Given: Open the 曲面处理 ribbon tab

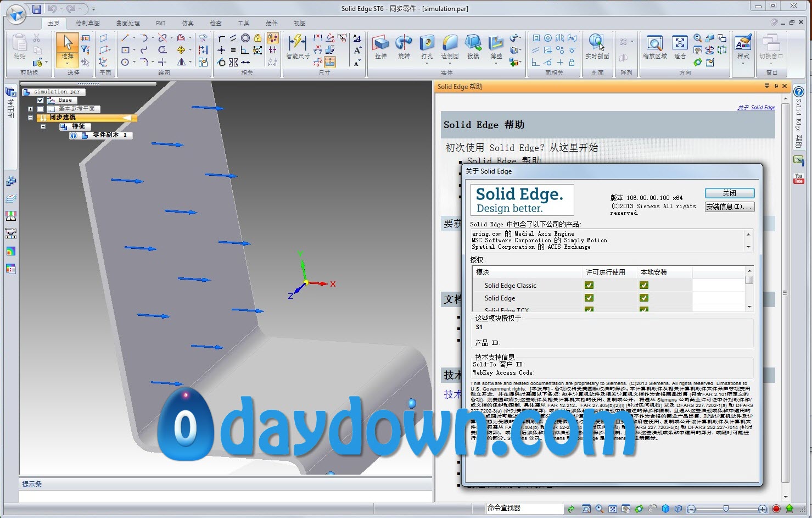Looking at the screenshot, I should (x=128, y=23).
